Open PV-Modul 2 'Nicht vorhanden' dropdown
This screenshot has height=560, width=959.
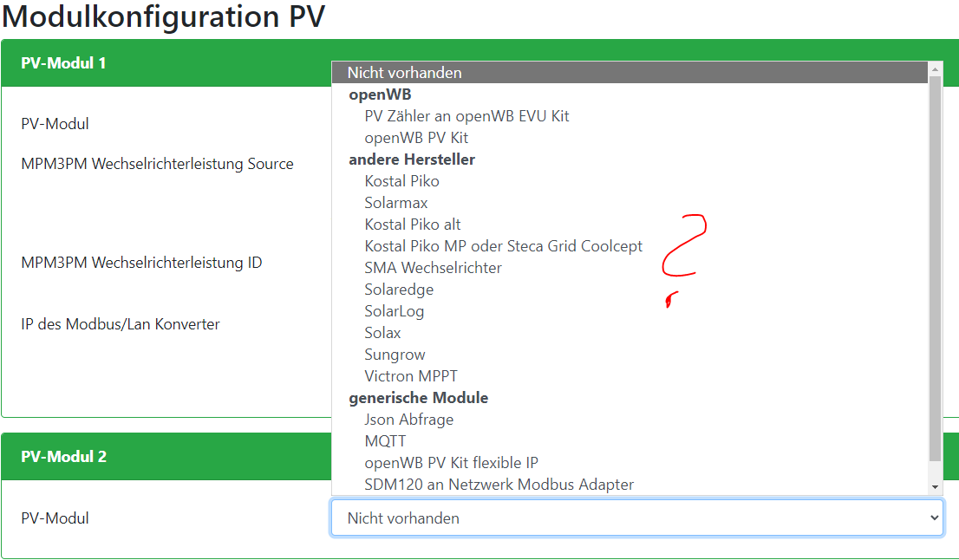click(636, 518)
